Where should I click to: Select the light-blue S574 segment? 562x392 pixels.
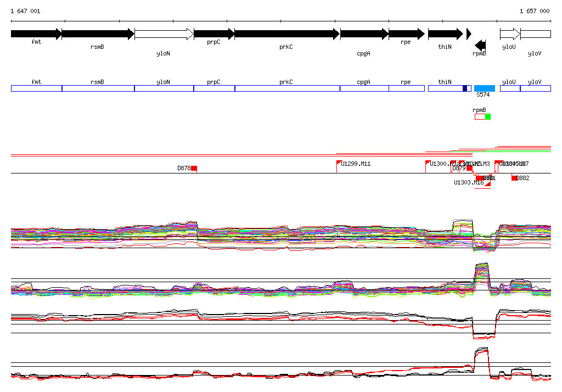pos(485,88)
